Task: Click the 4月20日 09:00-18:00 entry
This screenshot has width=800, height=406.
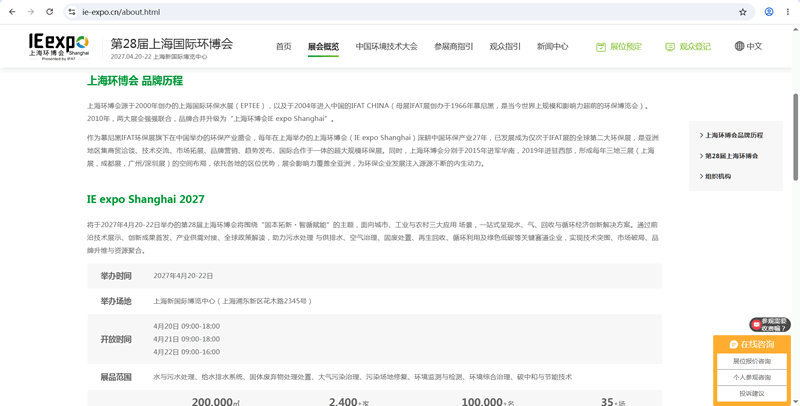Action: [x=187, y=326]
